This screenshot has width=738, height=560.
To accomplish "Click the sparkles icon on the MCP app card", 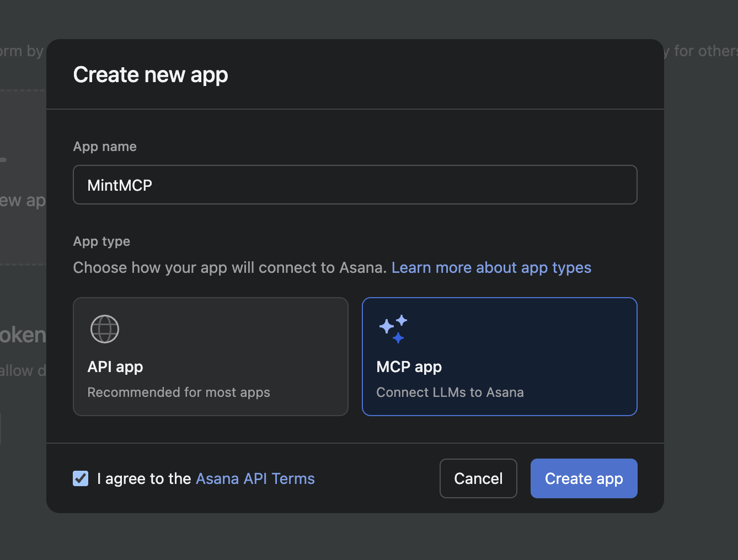I will pos(393,329).
